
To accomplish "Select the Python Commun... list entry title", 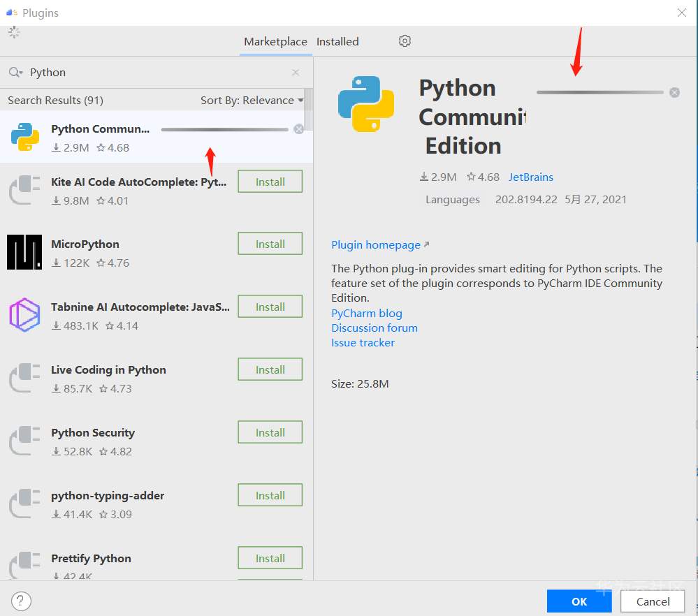I will tap(100, 129).
